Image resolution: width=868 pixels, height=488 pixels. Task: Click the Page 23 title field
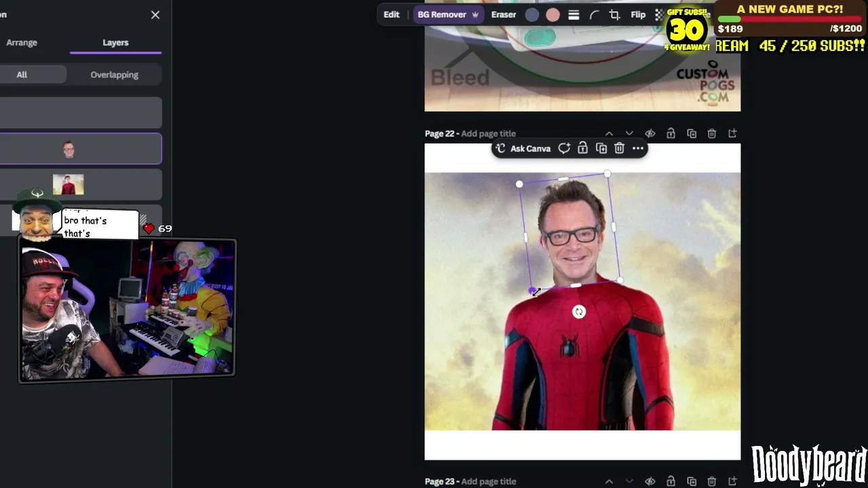click(488, 481)
